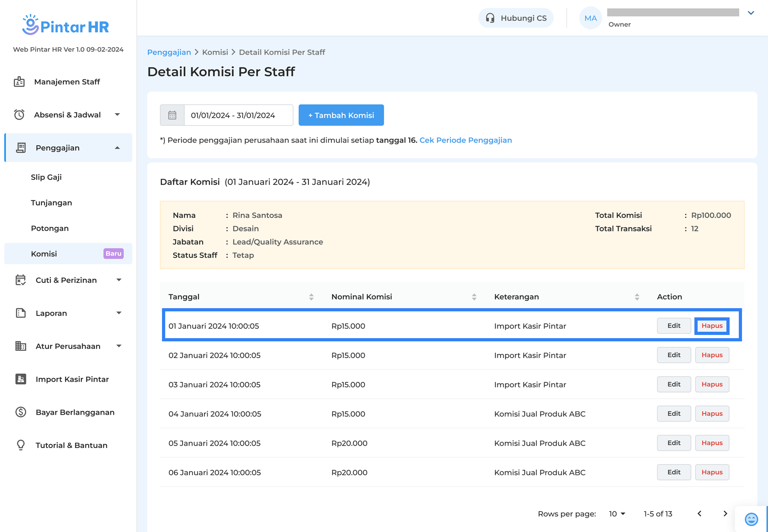The image size is (768, 532).
Task: Click the Bayar Berlangganan dollar icon
Action: click(x=21, y=412)
